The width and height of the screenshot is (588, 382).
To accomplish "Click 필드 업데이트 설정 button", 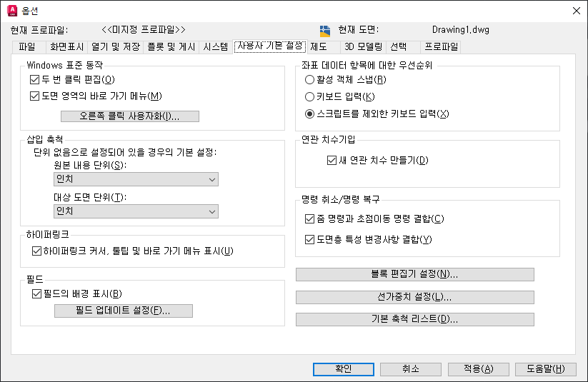I will 123,311.
